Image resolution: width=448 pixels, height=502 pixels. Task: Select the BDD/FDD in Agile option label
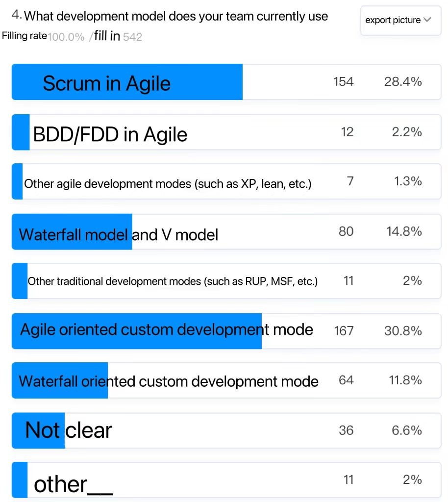[110, 134]
